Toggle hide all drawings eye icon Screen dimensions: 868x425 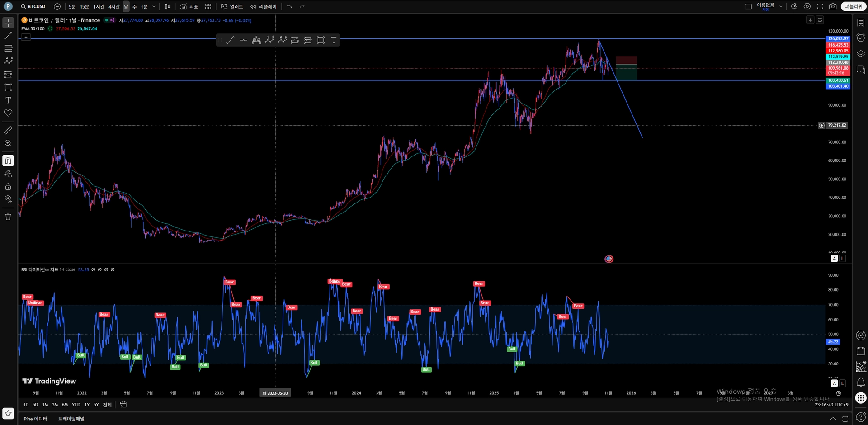pos(8,199)
